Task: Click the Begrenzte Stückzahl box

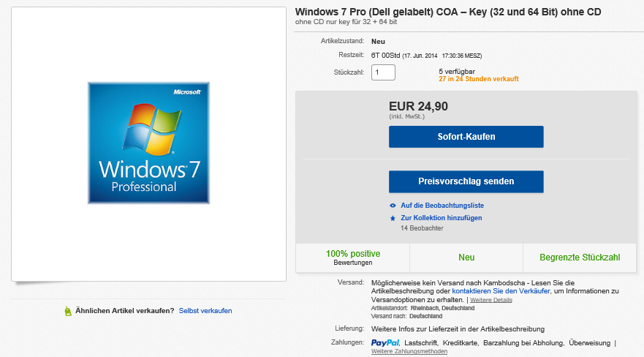Action: (580, 257)
